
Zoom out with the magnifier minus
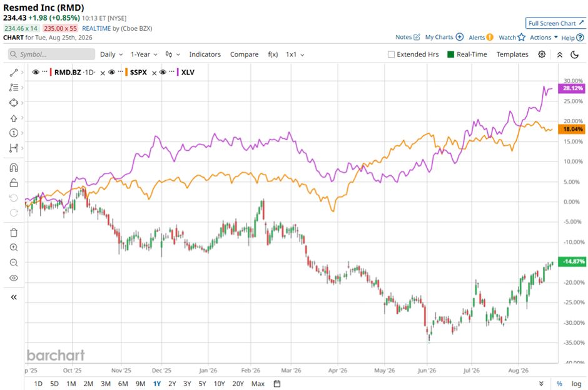click(x=14, y=262)
